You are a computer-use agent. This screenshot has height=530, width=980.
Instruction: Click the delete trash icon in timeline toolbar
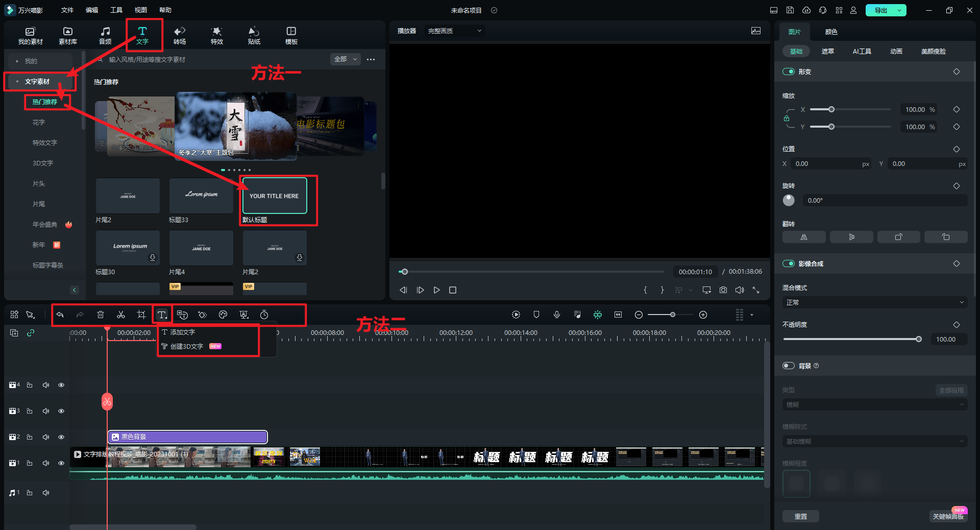click(101, 315)
